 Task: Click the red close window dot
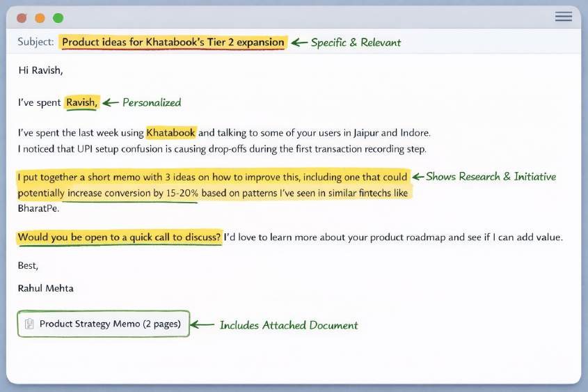click(x=22, y=18)
